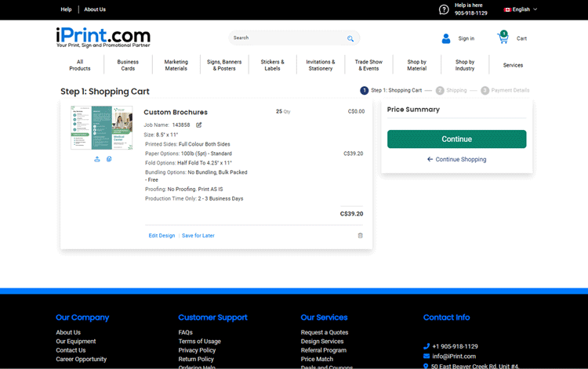Click the help question mark icon
This screenshot has height=369, width=588.
pos(444,9)
